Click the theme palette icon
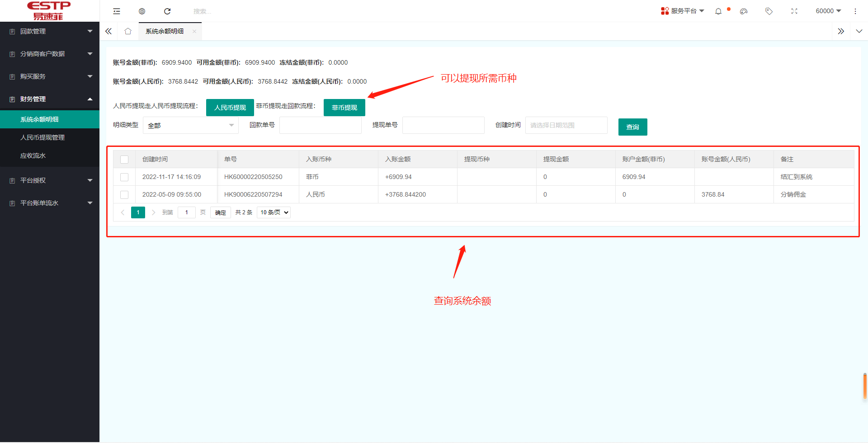 [743, 11]
